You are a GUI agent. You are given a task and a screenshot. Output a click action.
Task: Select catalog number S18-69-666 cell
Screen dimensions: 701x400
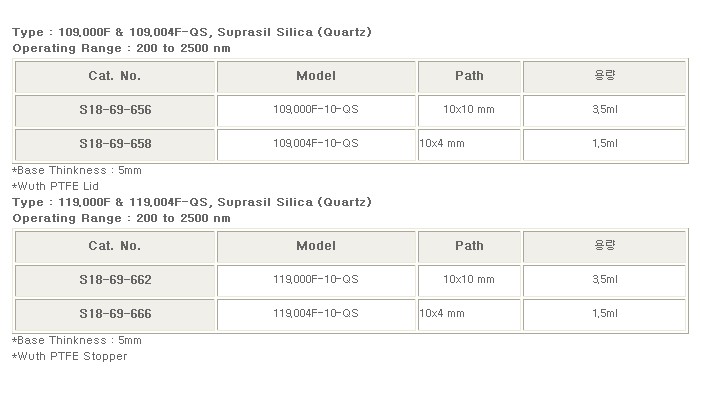point(115,314)
